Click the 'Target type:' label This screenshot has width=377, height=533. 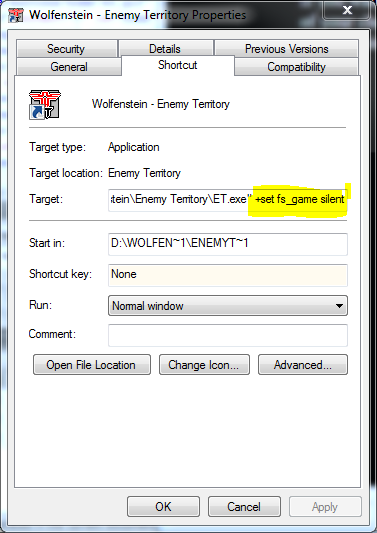57,147
